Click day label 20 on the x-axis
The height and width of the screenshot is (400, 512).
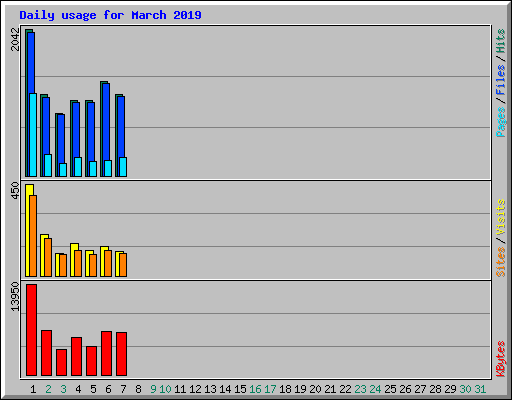tap(315, 389)
